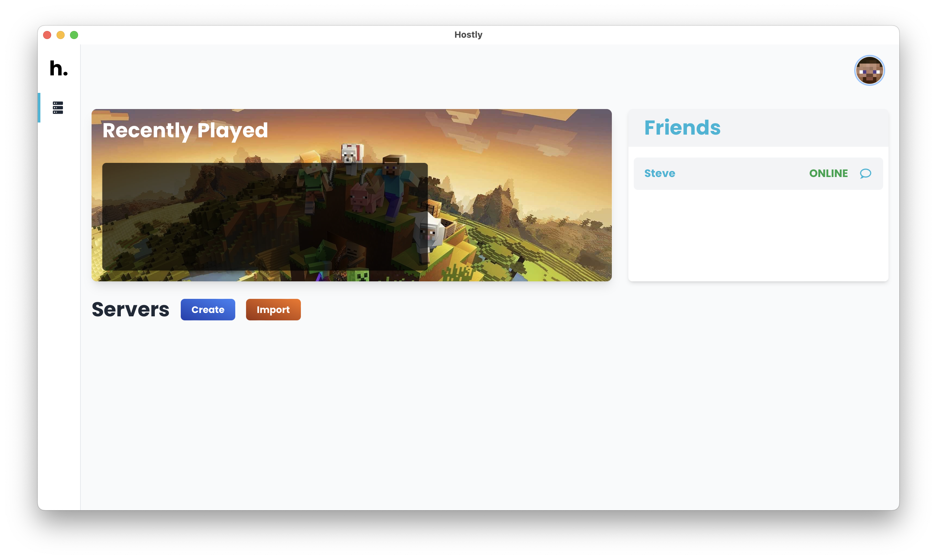Click Steve's ONLINE status label
Screen dimensions: 937x560
coord(828,174)
